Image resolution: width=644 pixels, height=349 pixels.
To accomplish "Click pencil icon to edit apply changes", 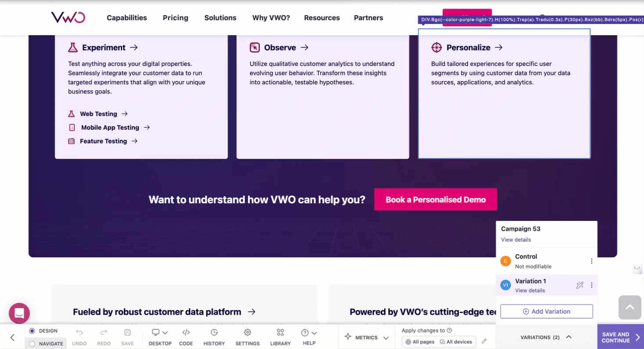I will [484, 342].
